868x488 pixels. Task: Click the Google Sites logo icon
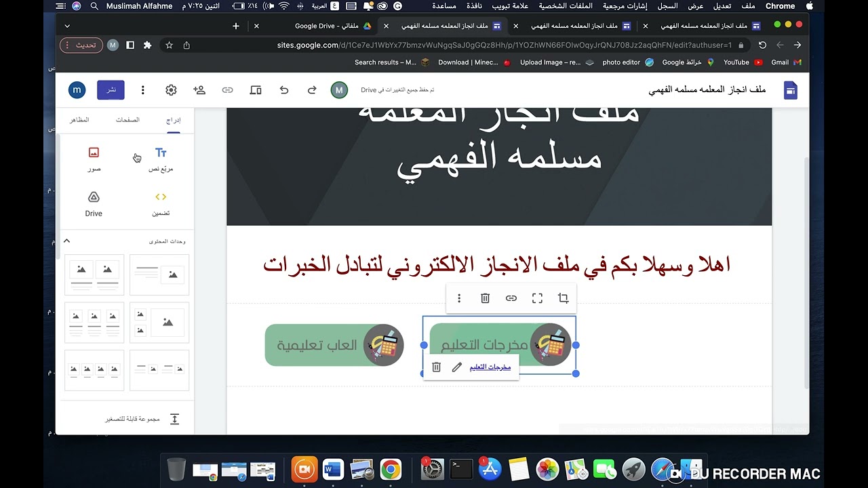coord(791,90)
